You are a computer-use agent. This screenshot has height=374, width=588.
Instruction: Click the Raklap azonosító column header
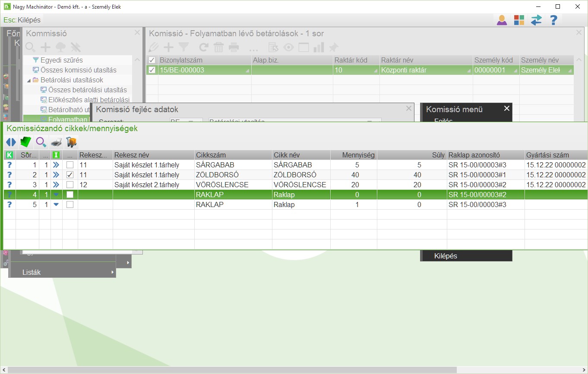point(485,155)
